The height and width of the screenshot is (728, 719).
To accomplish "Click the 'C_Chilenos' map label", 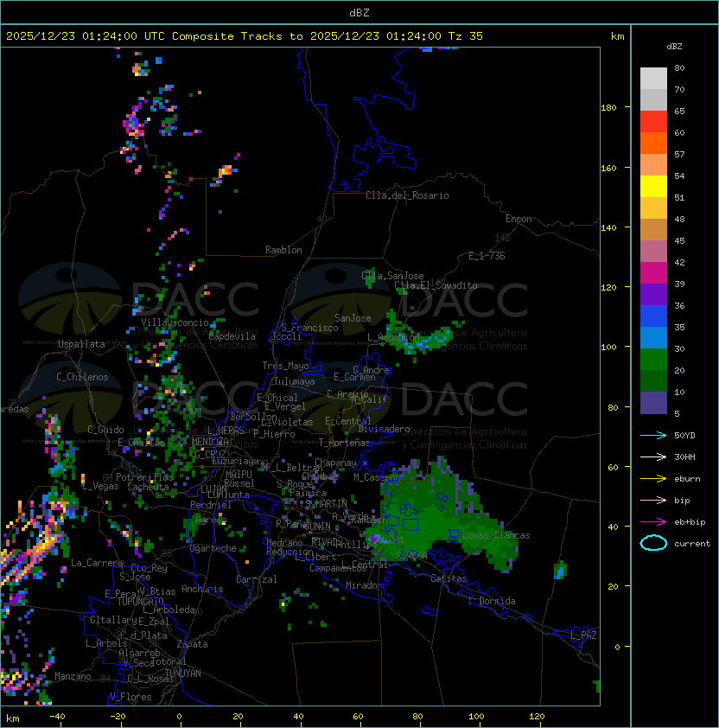I will (x=82, y=377).
